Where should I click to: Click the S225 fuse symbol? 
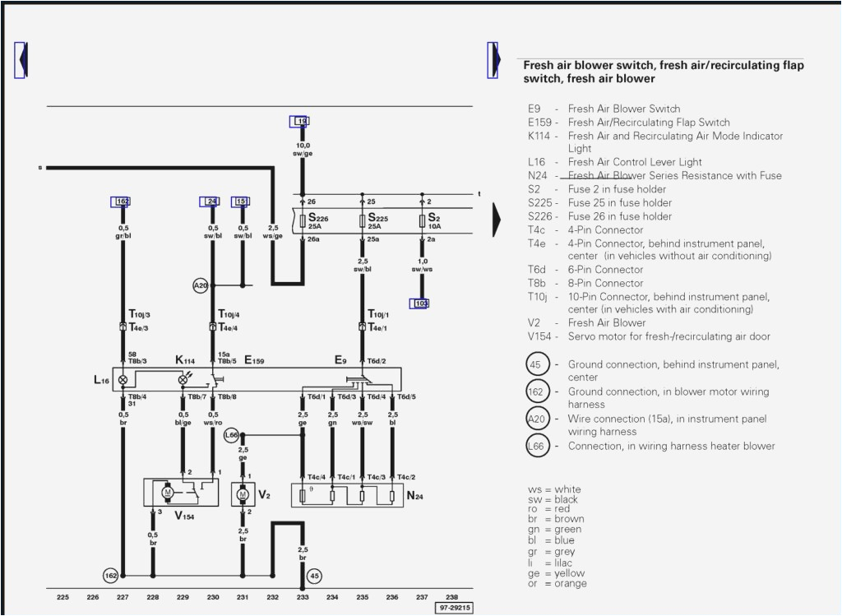pyautogui.click(x=363, y=220)
